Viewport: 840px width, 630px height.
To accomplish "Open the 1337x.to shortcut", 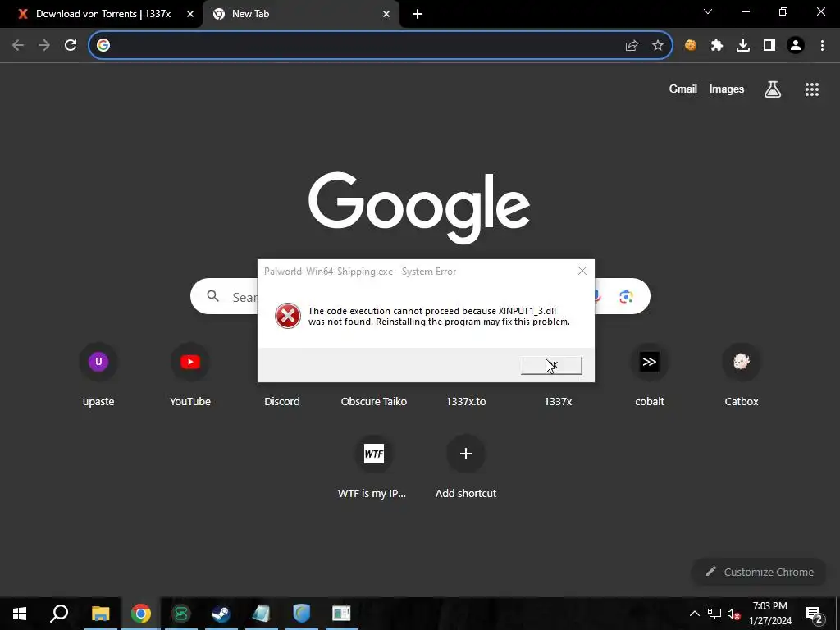I will point(466,401).
